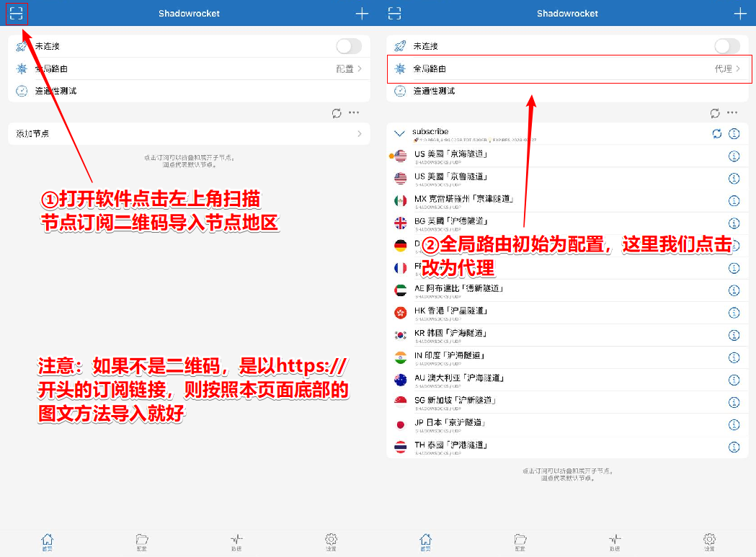756x557 pixels.
Task: Enable the 未连接 connection switch in the right screen
Action: [x=726, y=46]
